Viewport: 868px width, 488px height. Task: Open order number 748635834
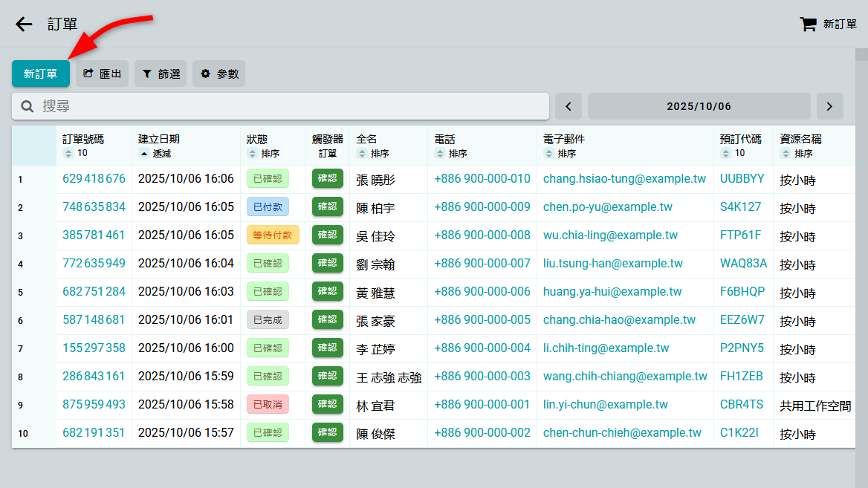pyautogui.click(x=94, y=207)
